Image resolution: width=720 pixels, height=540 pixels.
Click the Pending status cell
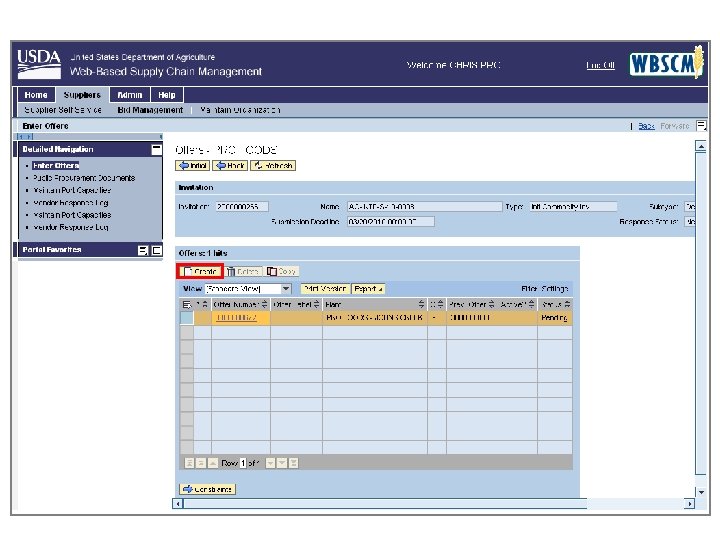[555, 318]
